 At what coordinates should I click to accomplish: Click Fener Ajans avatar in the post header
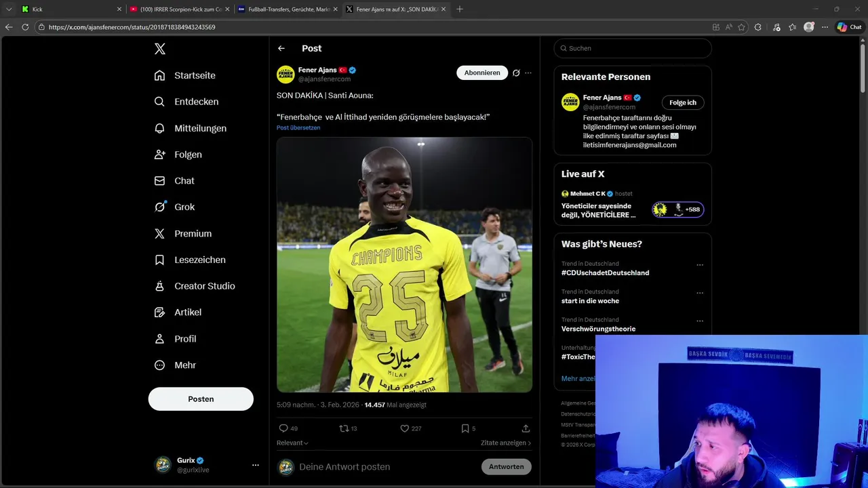(x=285, y=75)
